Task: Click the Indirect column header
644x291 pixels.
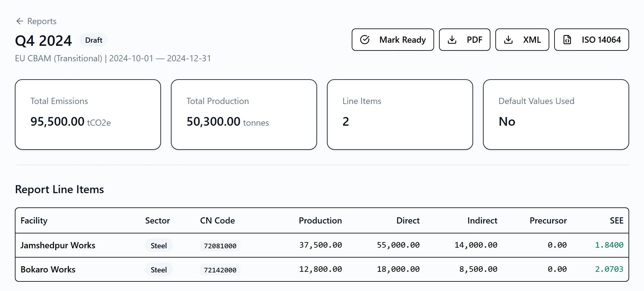Action: [482, 220]
